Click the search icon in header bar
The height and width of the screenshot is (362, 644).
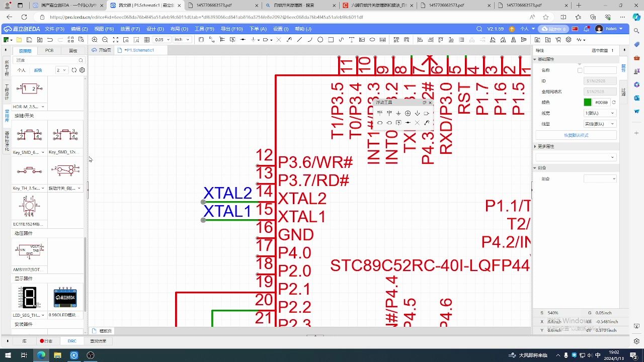coord(479,29)
